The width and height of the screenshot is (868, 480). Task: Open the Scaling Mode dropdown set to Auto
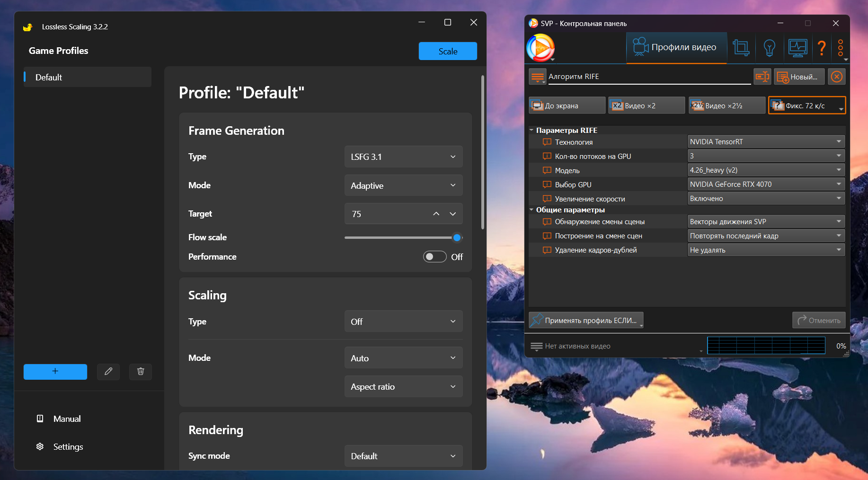404,358
